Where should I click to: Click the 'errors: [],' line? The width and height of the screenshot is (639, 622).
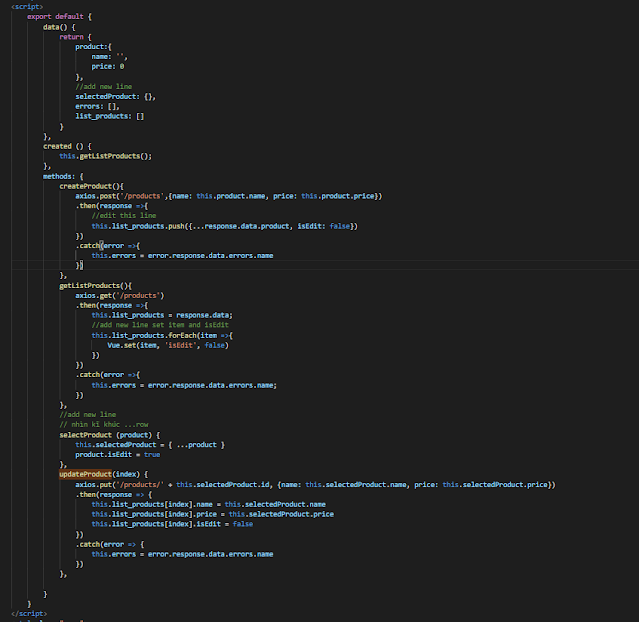[x=97, y=106]
